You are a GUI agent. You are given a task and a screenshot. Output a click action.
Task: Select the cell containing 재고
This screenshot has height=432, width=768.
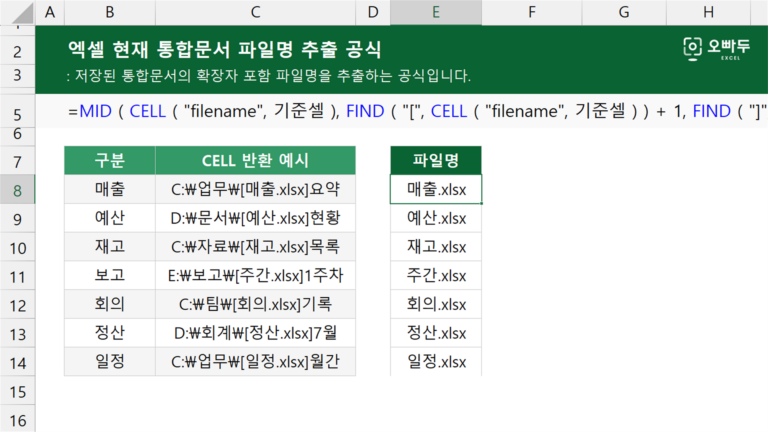110,246
